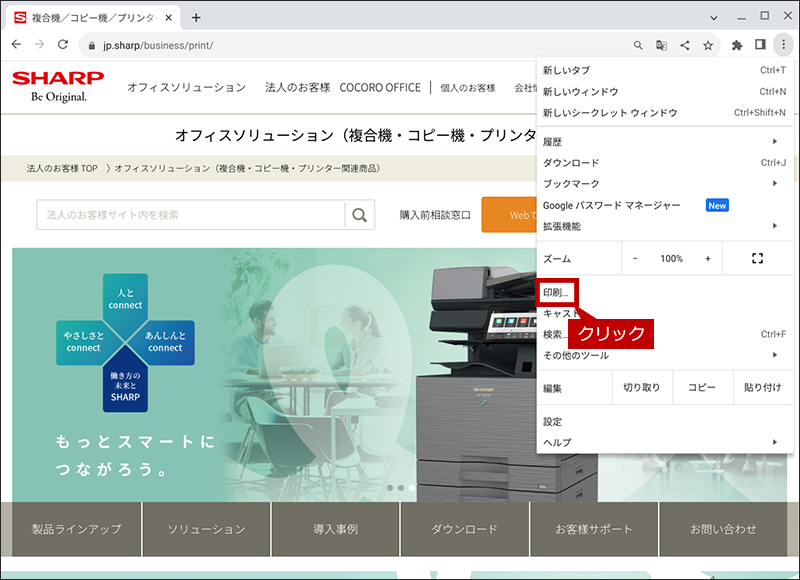Screen dimensions: 800x580
Task: Open the share icon in the address bar
Action: (x=685, y=45)
